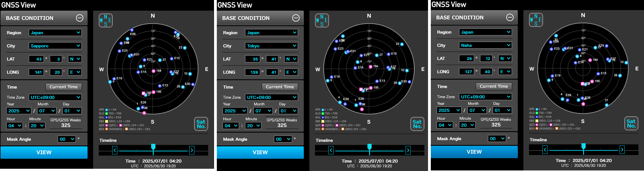Select GPS satellite 23 in Tokyo sky plot
This screenshot has height=171, width=644.
tap(402, 44)
